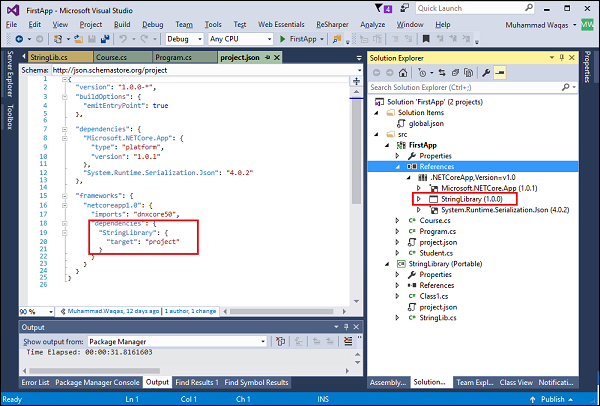Image resolution: width=600 pixels, height=406 pixels.
Task: Click the Pending Changes Filter clock icon
Action: click(x=423, y=73)
